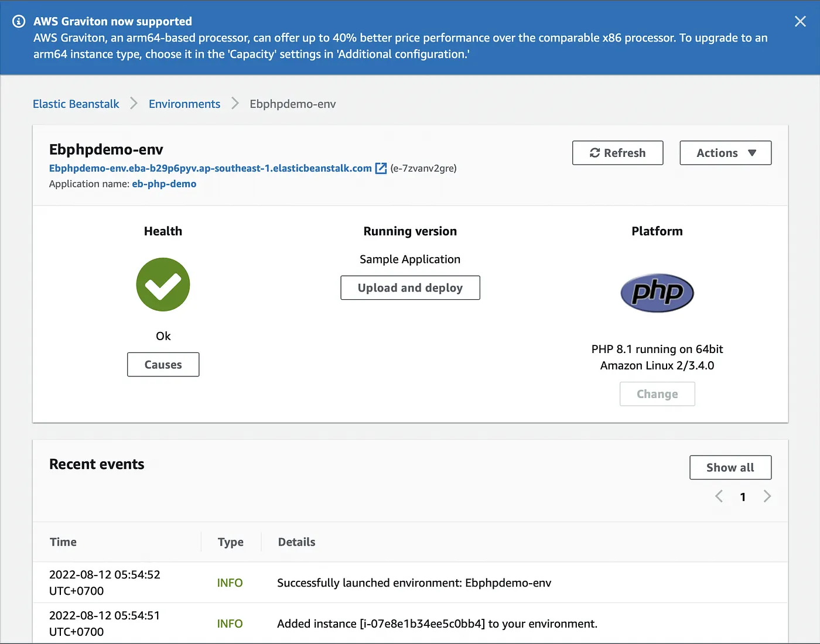Open eb-php-demo application link
Image resolution: width=820 pixels, height=644 pixels.
[164, 184]
